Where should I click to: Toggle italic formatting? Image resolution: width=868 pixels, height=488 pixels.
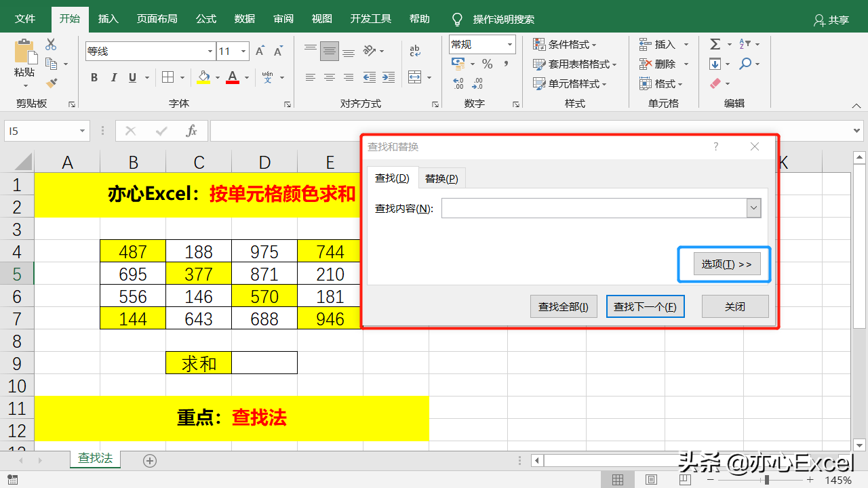point(114,77)
